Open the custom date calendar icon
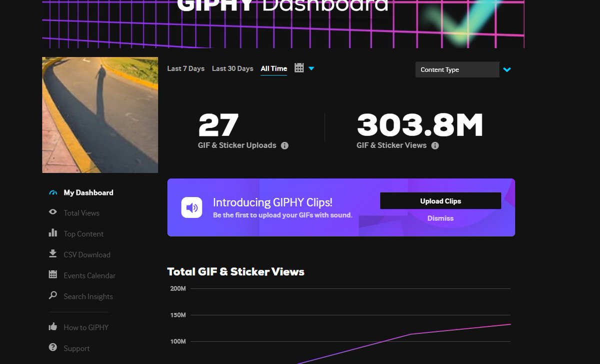The image size is (600, 364). (x=299, y=68)
